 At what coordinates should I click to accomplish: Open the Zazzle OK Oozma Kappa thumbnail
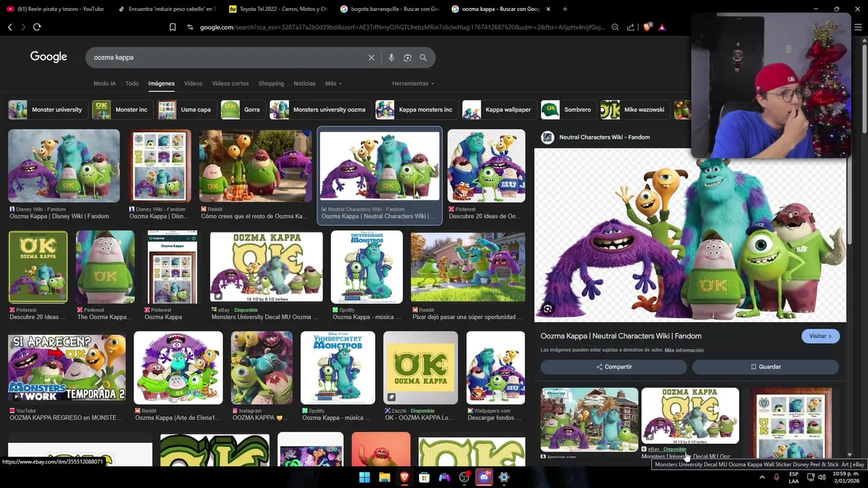[x=420, y=367]
